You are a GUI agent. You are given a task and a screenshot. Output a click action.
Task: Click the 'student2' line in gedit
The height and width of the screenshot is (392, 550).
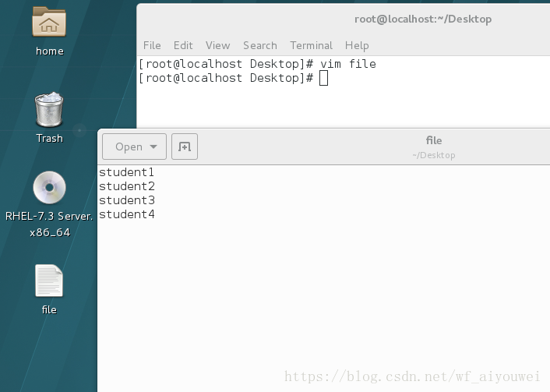(127, 186)
